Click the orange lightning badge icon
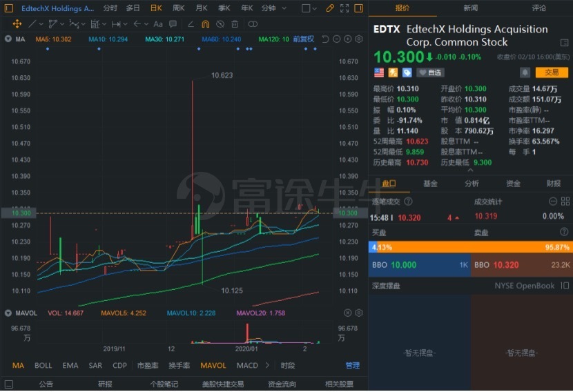Image resolution: width=573 pixels, height=392 pixels. point(393,72)
